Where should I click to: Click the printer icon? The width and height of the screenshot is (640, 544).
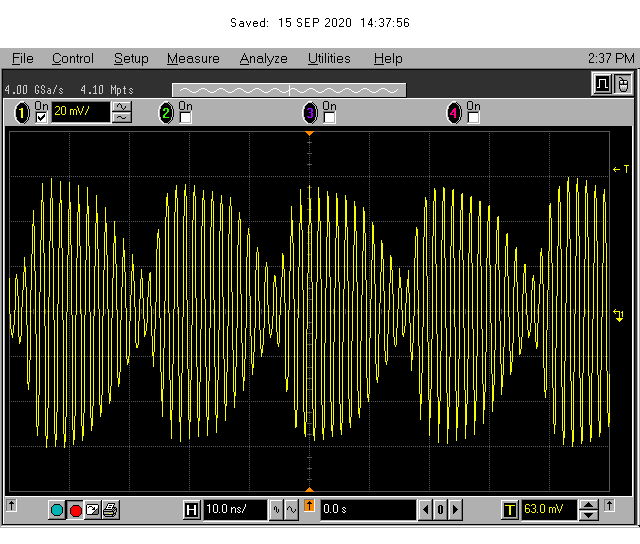[110, 510]
